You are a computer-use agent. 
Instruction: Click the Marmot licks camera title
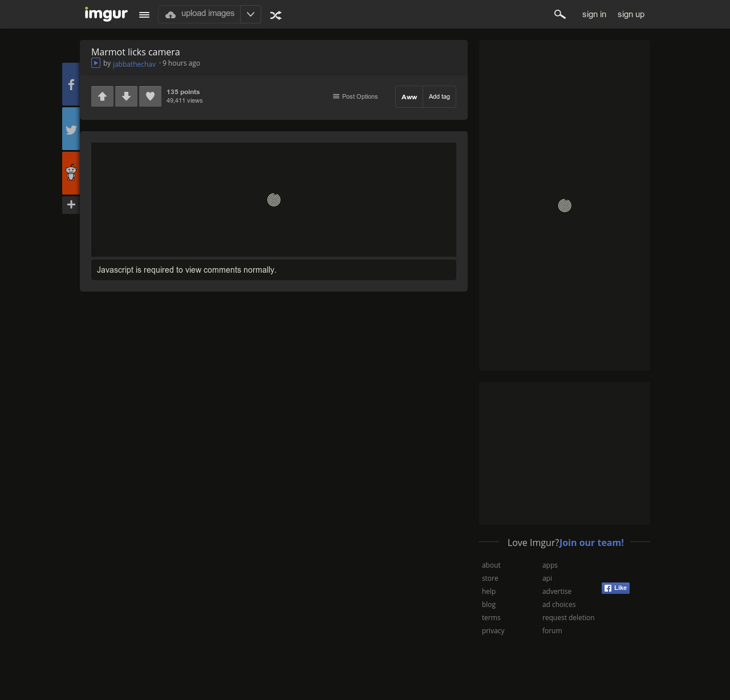[136, 52]
